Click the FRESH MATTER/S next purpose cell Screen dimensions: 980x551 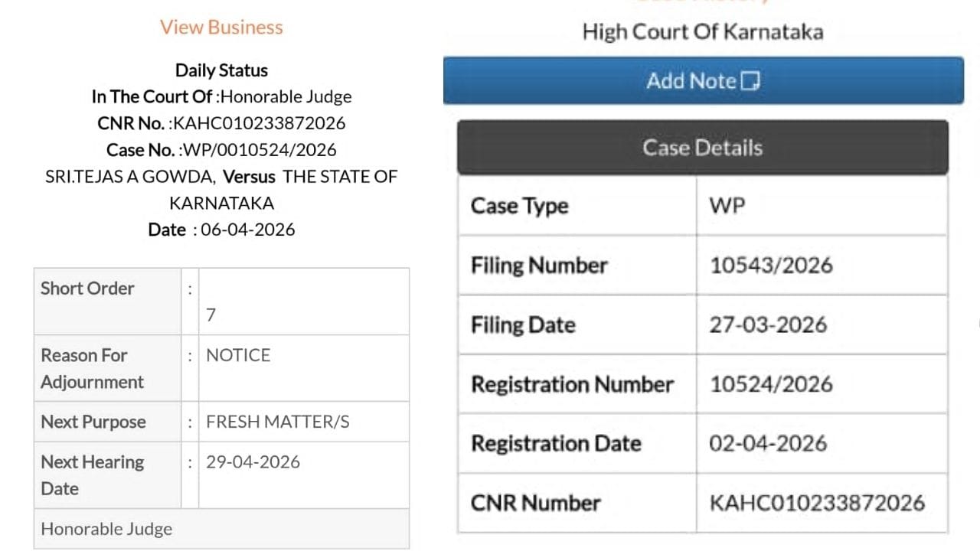(x=277, y=422)
